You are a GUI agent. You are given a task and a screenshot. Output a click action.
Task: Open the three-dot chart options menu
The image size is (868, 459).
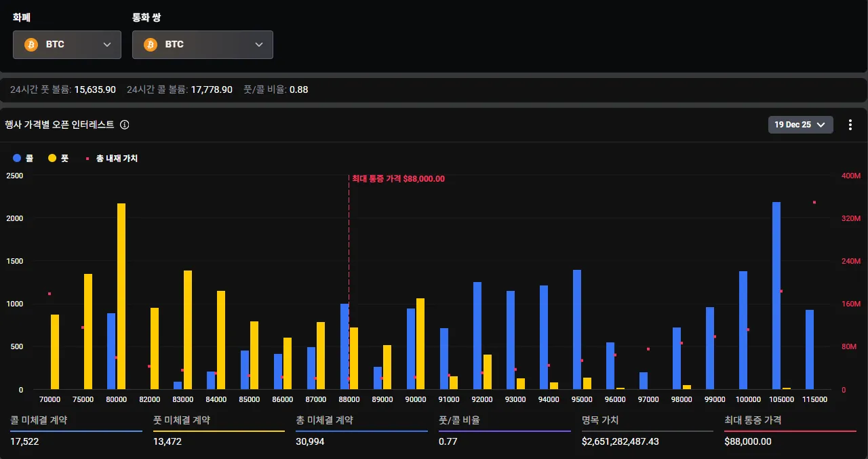[850, 125]
